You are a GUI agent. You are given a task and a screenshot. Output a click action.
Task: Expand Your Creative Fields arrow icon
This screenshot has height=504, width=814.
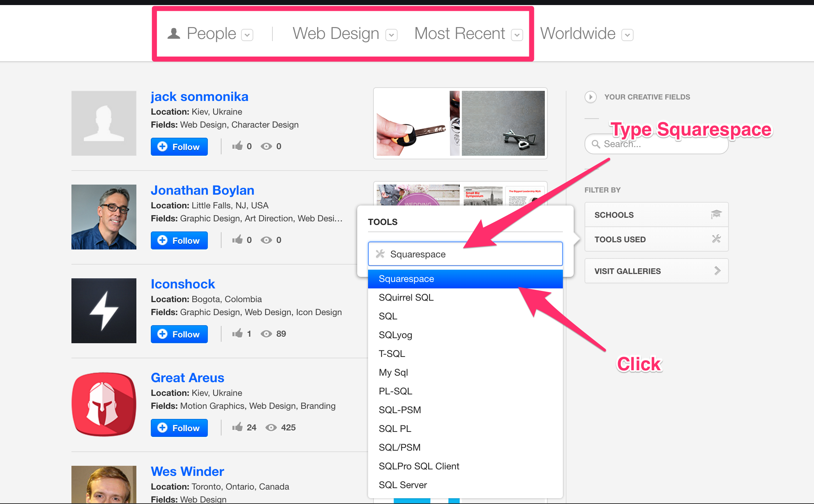[591, 97]
